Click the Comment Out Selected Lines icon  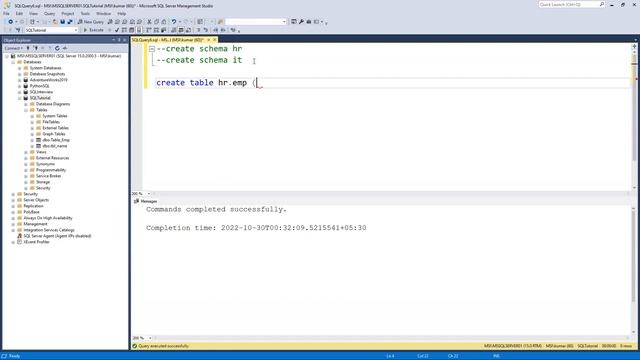pos(198,30)
